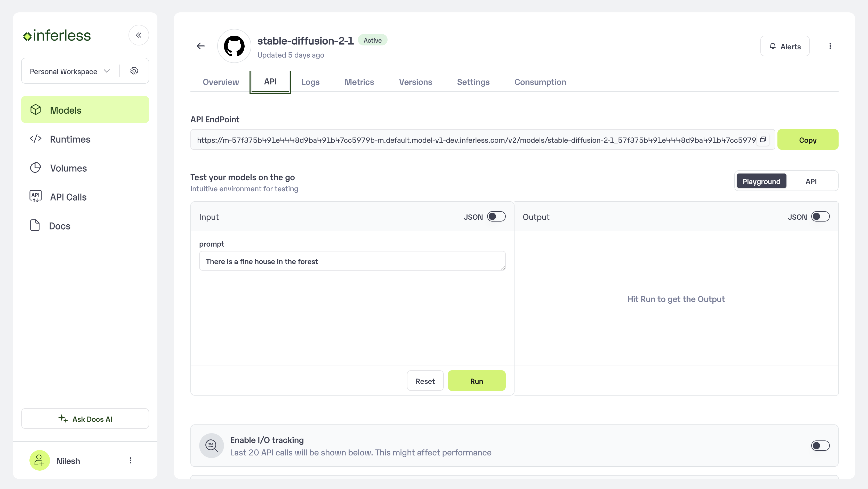Collapse the sidebar with the double-chevron icon
868x489 pixels.
tap(139, 35)
